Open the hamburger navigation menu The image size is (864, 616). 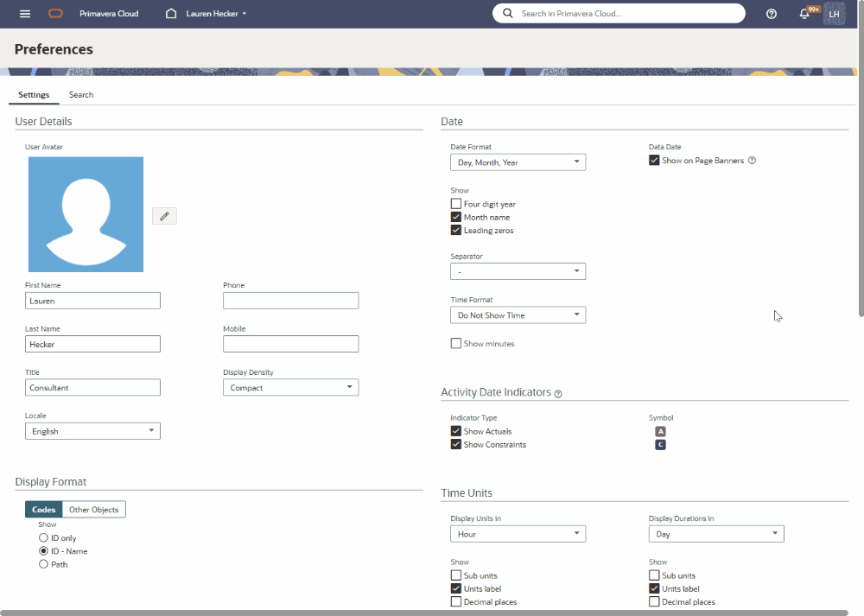click(x=25, y=14)
